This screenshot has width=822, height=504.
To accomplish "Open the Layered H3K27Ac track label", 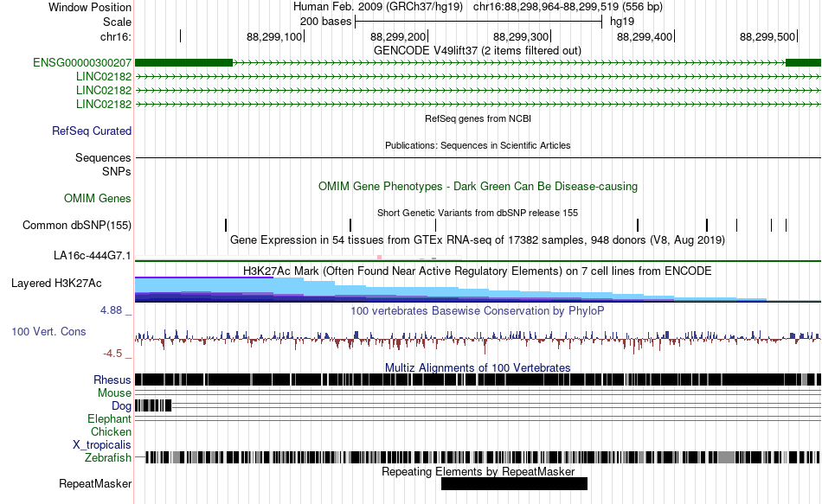I will 56,284.
